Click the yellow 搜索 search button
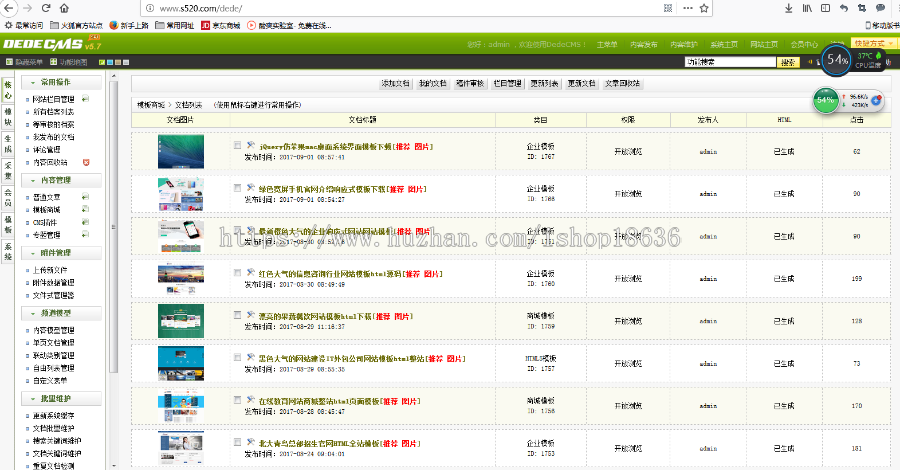This screenshot has width=900, height=470. pos(788,62)
